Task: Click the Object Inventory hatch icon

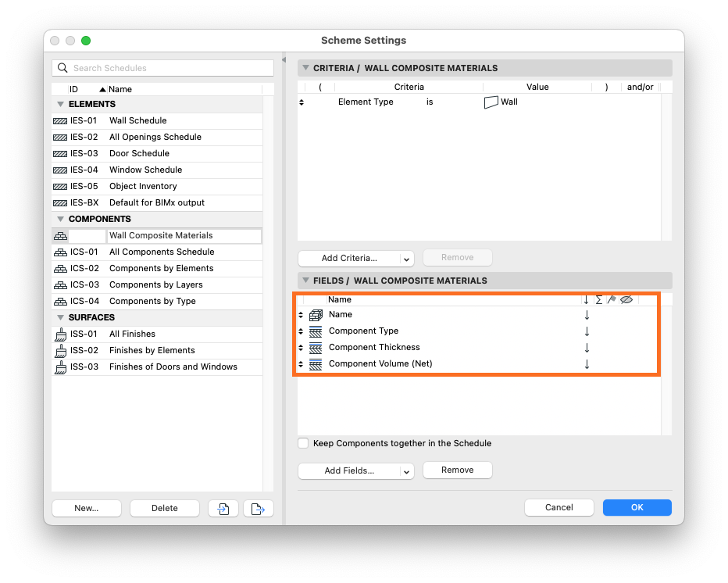Action: pyautogui.click(x=60, y=187)
